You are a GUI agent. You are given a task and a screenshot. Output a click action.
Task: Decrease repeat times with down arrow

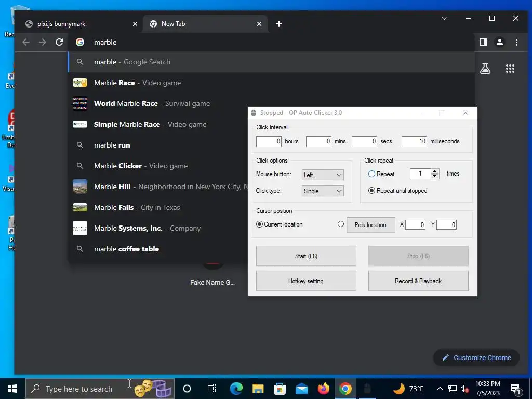435,176
